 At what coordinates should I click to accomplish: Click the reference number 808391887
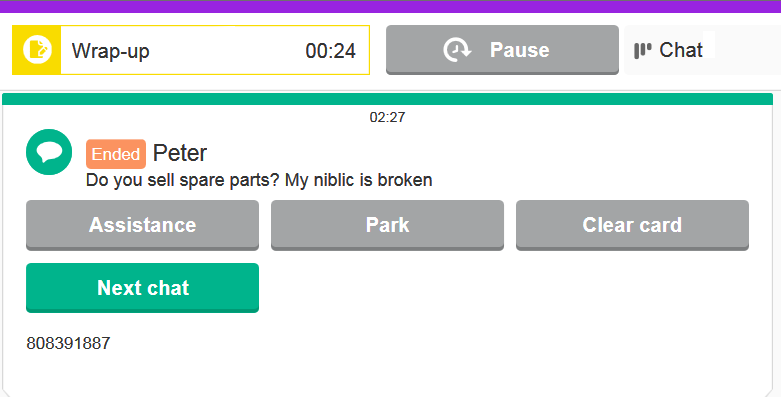[x=68, y=343]
